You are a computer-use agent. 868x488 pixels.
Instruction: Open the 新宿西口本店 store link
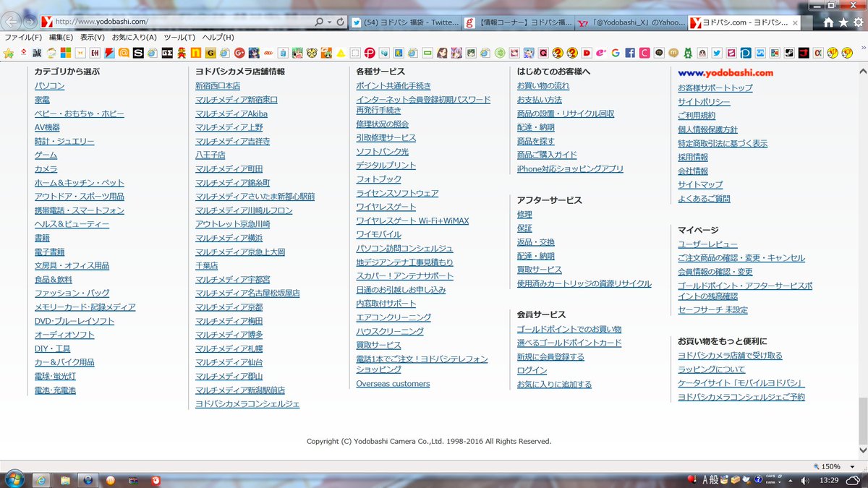click(x=218, y=86)
